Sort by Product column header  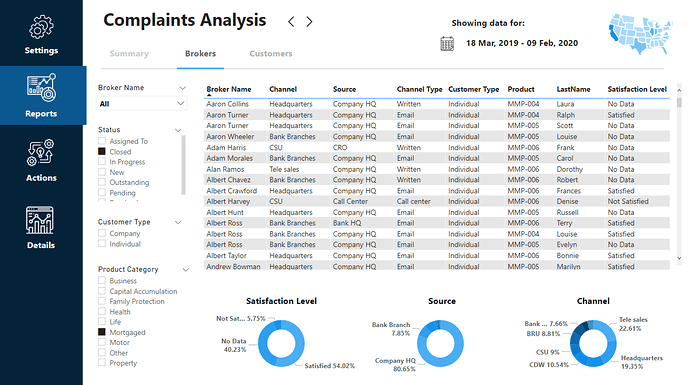coord(521,89)
